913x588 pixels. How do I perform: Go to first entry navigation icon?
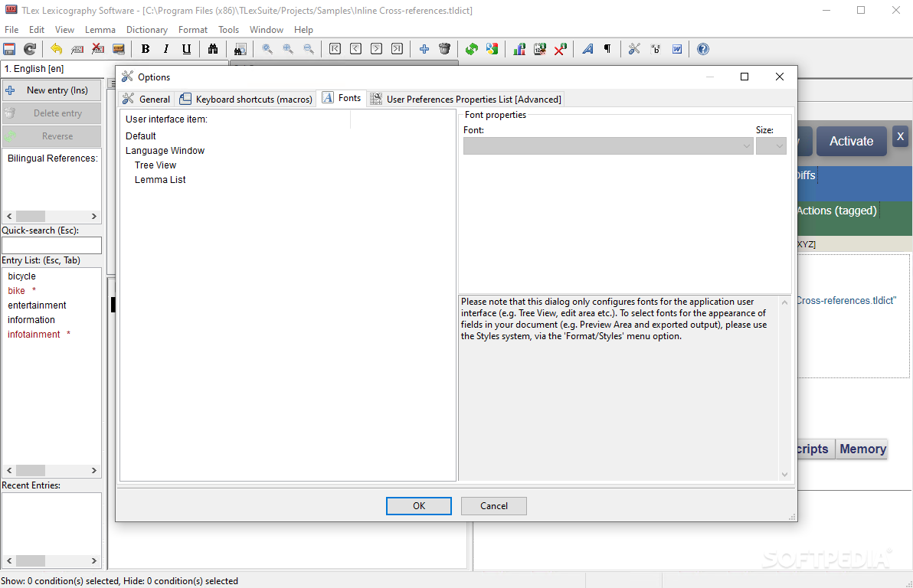click(335, 49)
